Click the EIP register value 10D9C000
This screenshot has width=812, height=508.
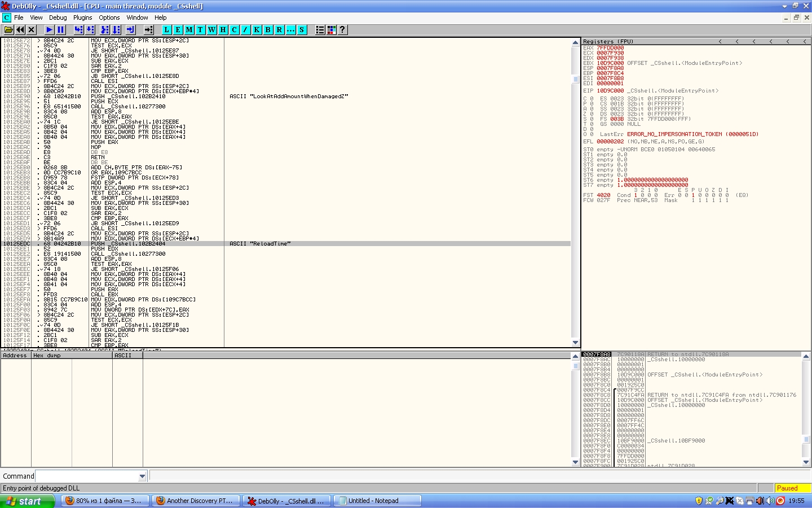pos(610,91)
